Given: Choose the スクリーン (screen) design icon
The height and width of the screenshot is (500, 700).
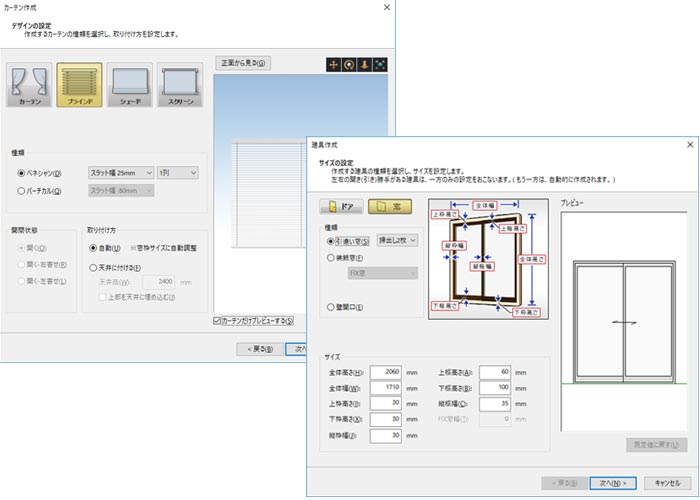Looking at the screenshot, I should tap(181, 86).
